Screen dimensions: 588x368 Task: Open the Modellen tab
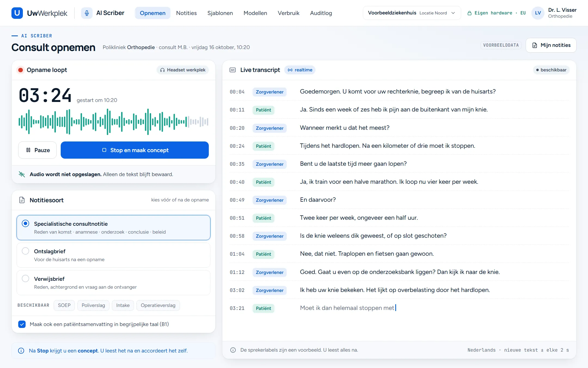[255, 13]
